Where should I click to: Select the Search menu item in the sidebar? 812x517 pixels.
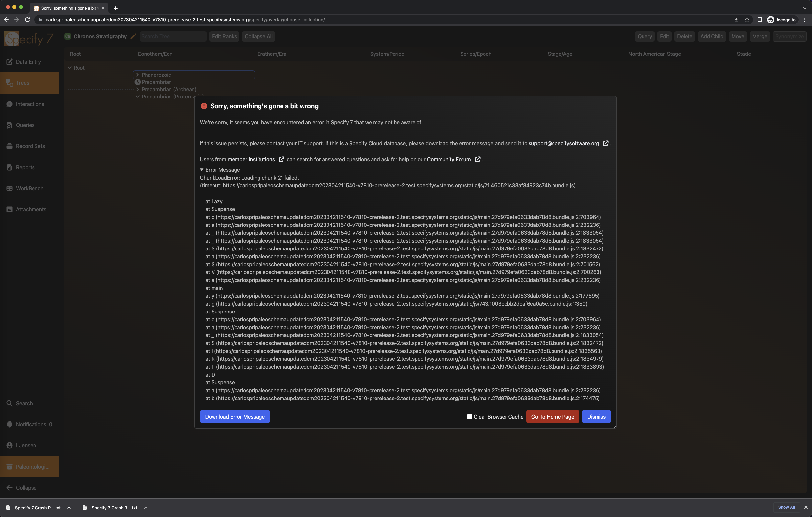pos(24,403)
